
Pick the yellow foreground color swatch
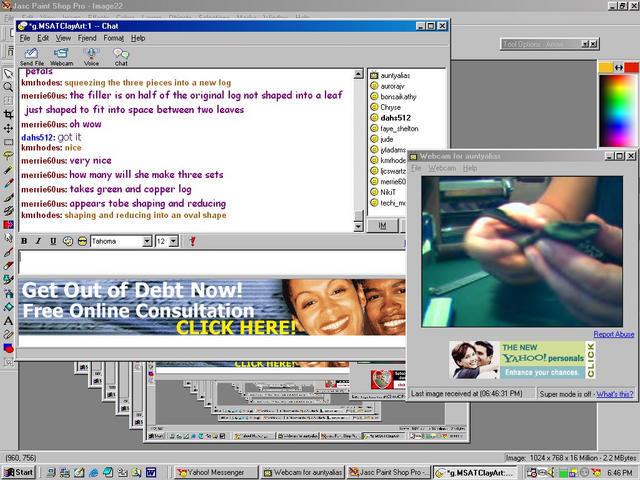pos(605,67)
